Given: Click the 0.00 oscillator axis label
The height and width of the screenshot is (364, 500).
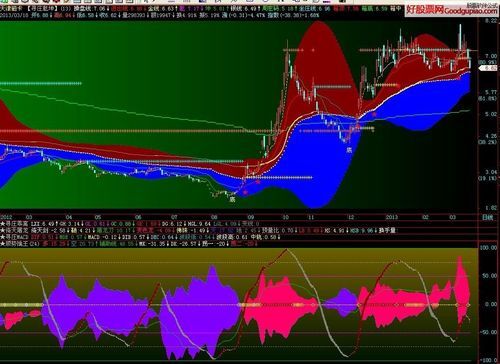Looking at the screenshot, I should click(491, 304).
